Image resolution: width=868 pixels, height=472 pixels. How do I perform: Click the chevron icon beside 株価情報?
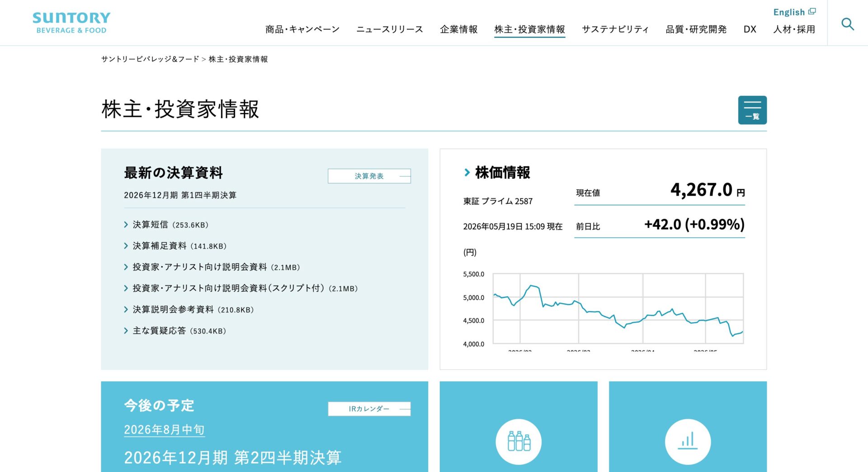pyautogui.click(x=467, y=172)
